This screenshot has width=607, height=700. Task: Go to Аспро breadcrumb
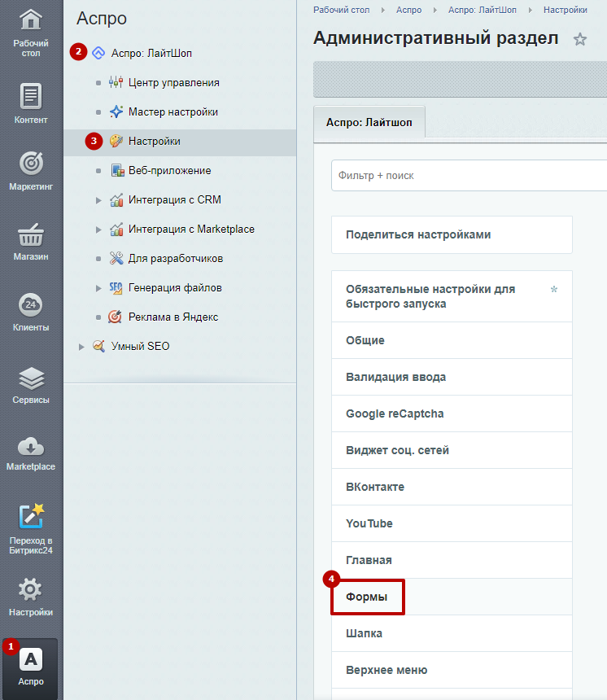tap(408, 10)
